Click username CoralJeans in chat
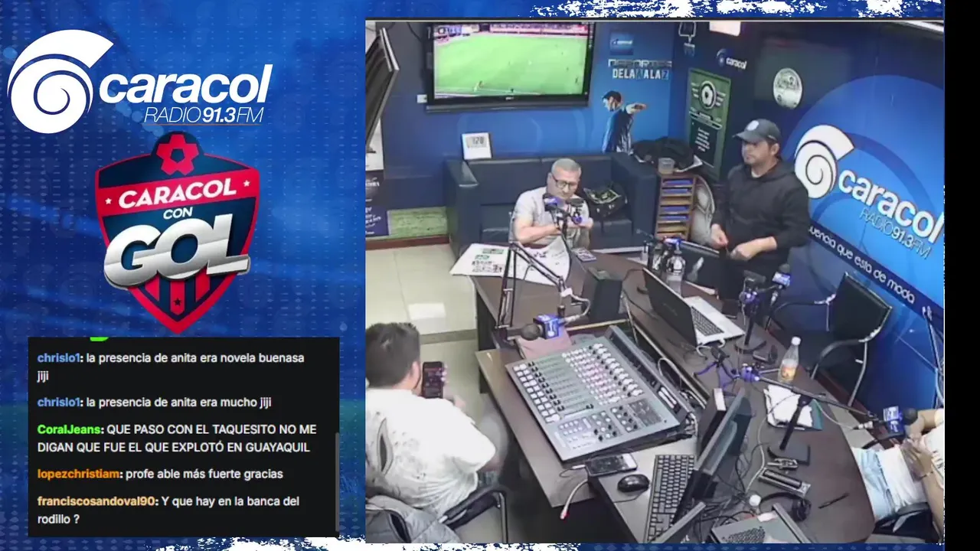The image size is (980, 551). [x=70, y=429]
